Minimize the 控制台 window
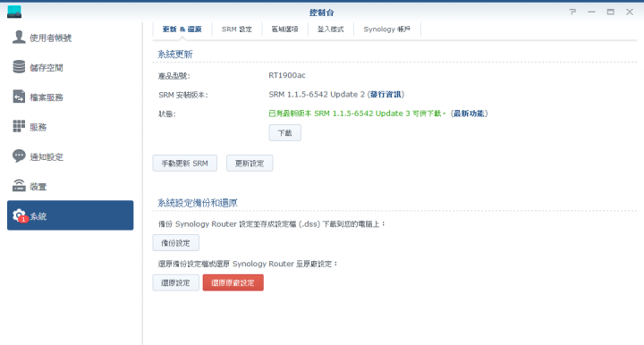Viewport: 644px width, 345px height. (x=591, y=12)
